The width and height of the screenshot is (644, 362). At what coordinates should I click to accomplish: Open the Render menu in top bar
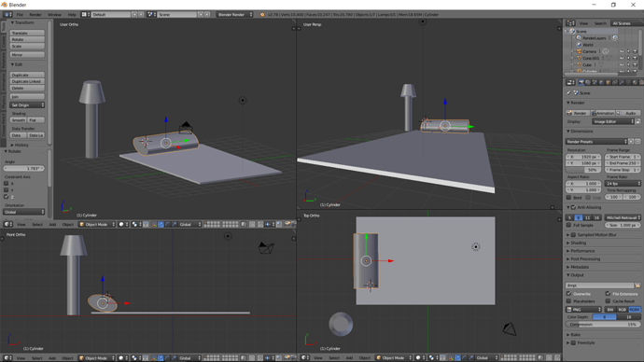[x=35, y=14]
